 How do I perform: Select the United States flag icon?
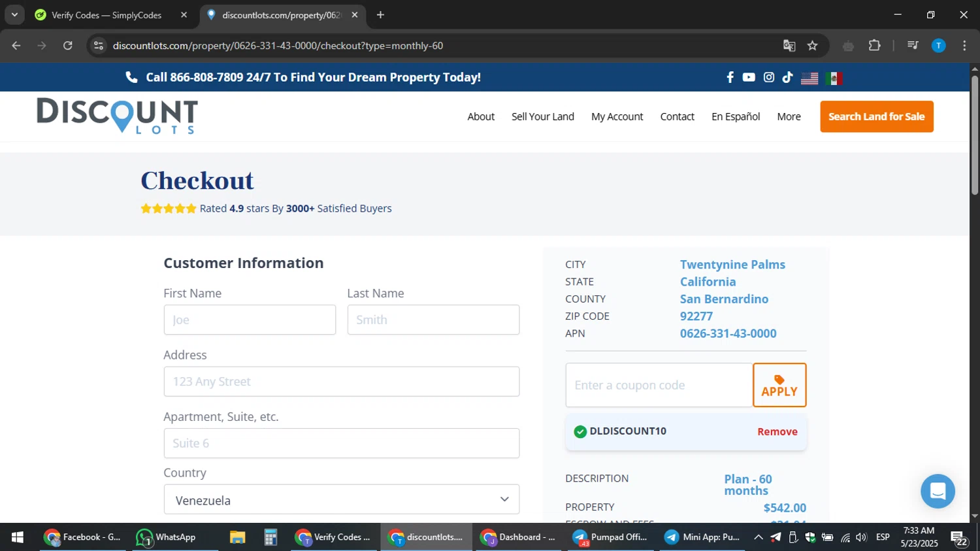(809, 78)
